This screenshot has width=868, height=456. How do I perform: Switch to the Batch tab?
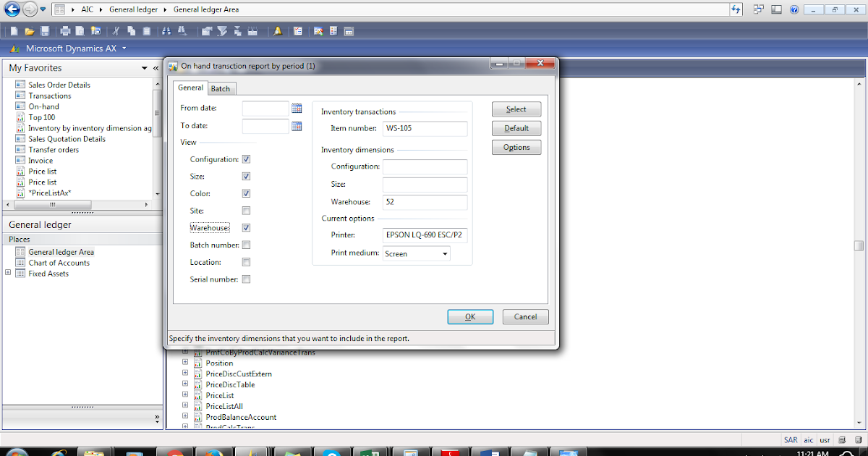pyautogui.click(x=221, y=88)
